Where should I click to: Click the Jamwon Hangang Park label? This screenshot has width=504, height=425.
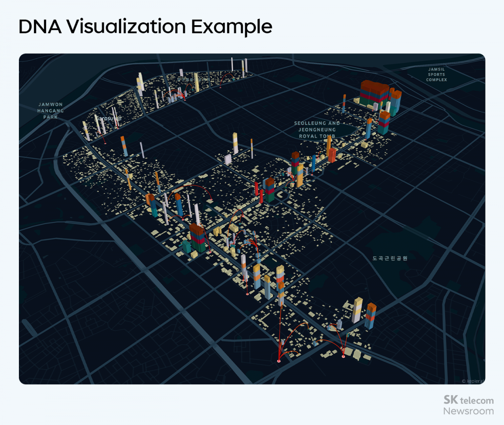50,111
